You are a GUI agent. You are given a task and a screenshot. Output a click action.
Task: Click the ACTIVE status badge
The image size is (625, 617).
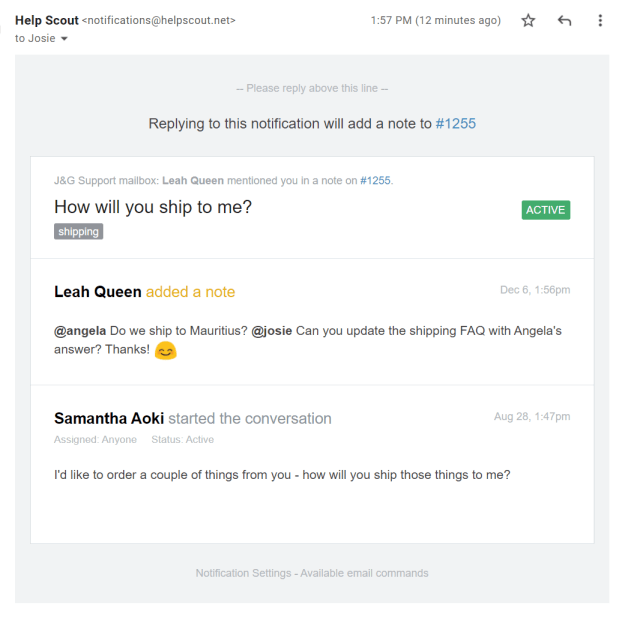pyautogui.click(x=545, y=210)
